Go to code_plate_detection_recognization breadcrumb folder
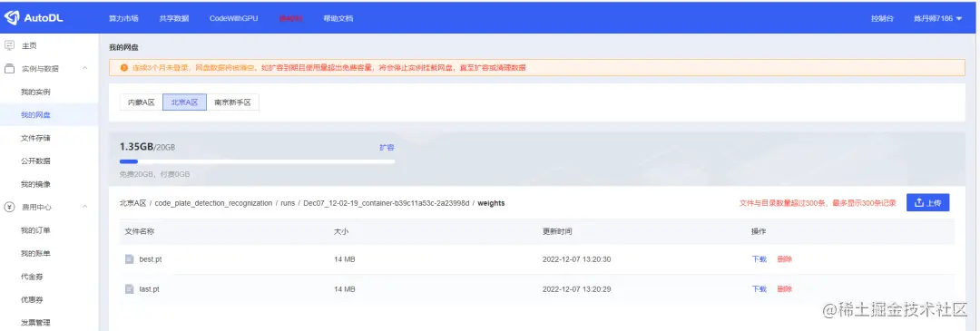This screenshot has height=331, width=980. pos(213,203)
